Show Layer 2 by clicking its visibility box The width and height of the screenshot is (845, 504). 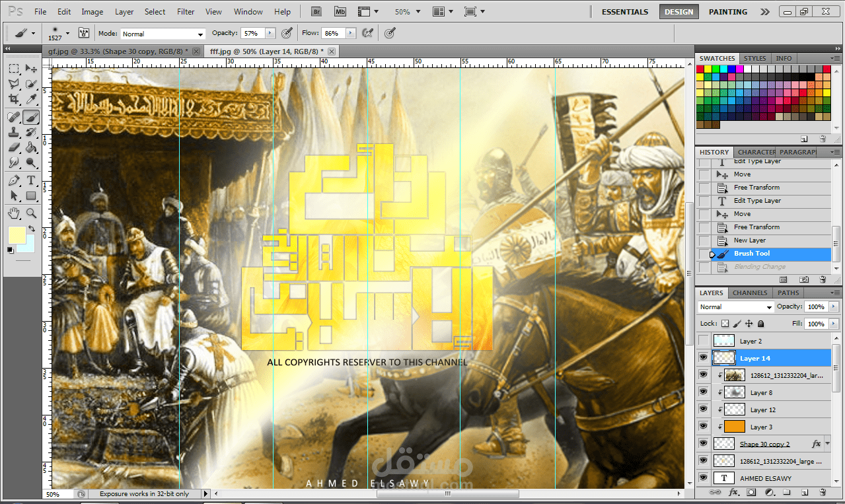703,341
